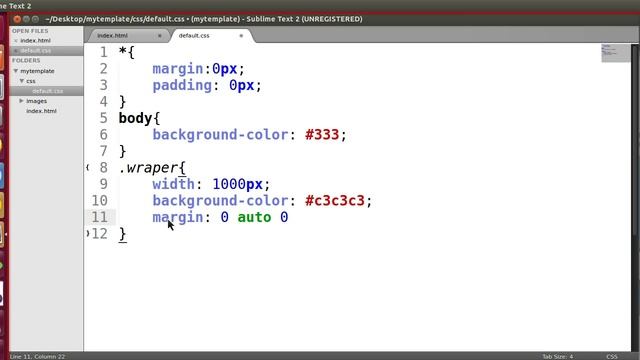This screenshot has height=360, width=640.
Task: Close index.html in Open Files list
Action: [x=16, y=41]
